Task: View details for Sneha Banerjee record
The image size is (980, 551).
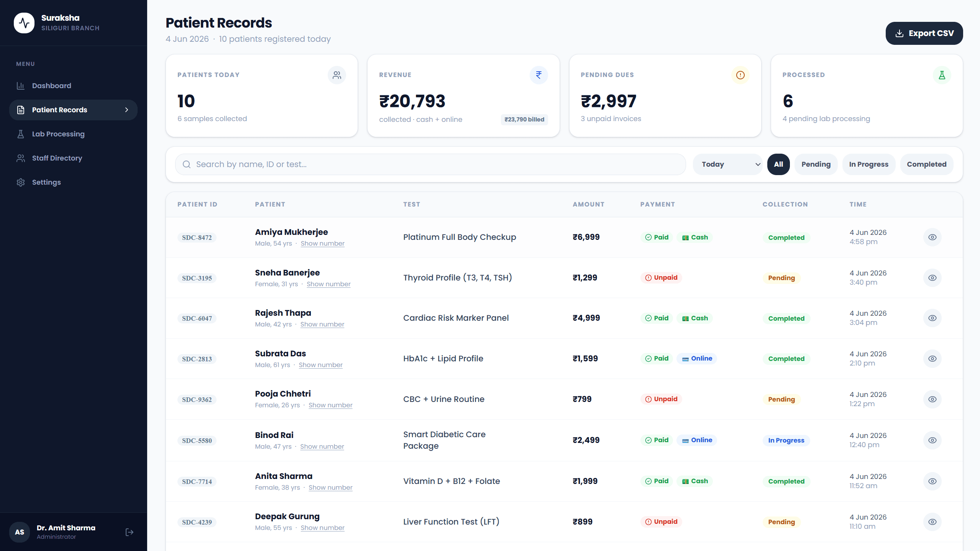Action: click(x=932, y=278)
